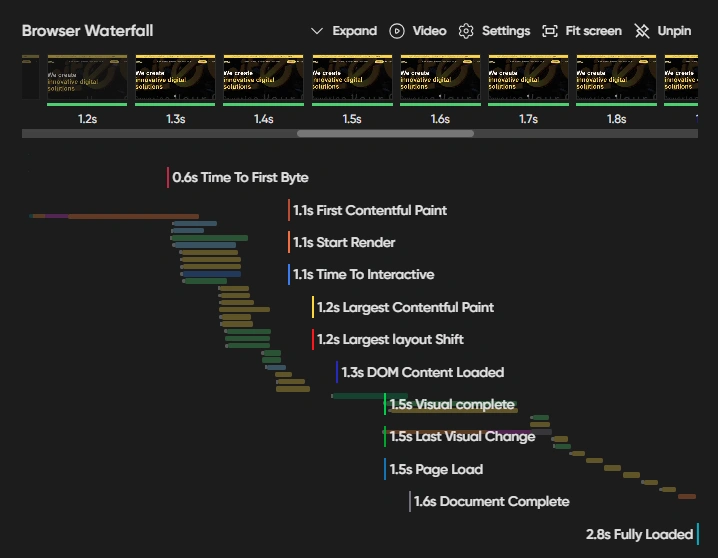This screenshot has height=558, width=718.
Task: Open the Settings gear icon
Action: tap(466, 31)
